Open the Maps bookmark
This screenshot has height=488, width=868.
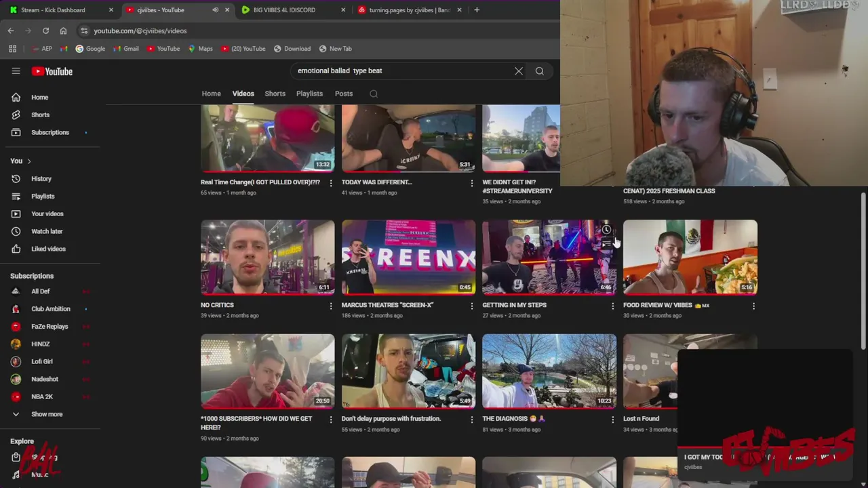pos(201,49)
